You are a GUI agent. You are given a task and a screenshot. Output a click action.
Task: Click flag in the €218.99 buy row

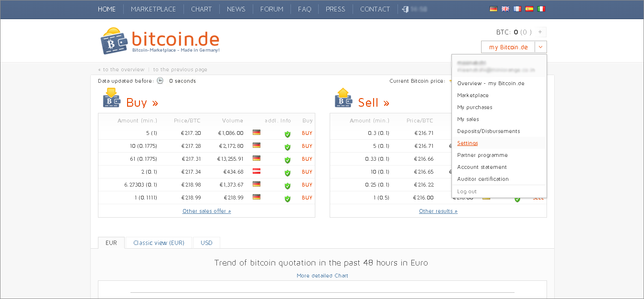click(257, 197)
